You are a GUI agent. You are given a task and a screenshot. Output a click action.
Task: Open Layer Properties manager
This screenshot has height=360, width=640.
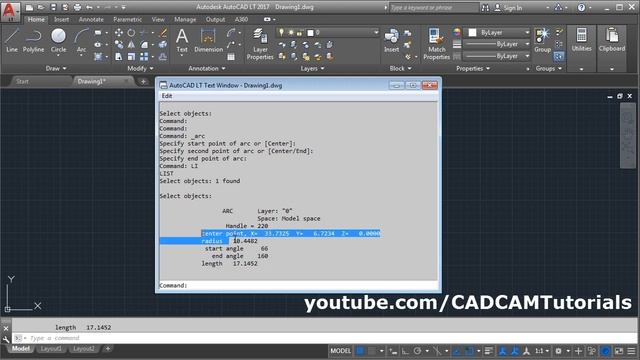260,44
